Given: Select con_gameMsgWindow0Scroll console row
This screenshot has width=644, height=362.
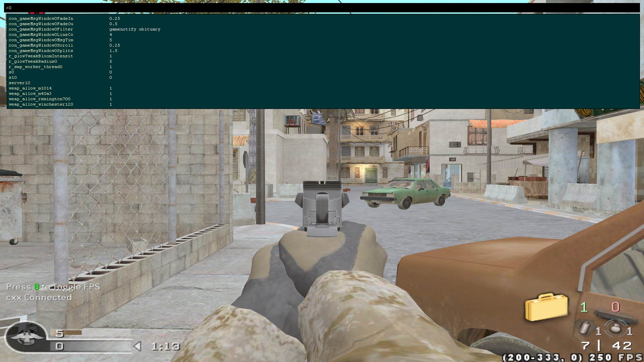Looking at the screenshot, I should [64, 45].
